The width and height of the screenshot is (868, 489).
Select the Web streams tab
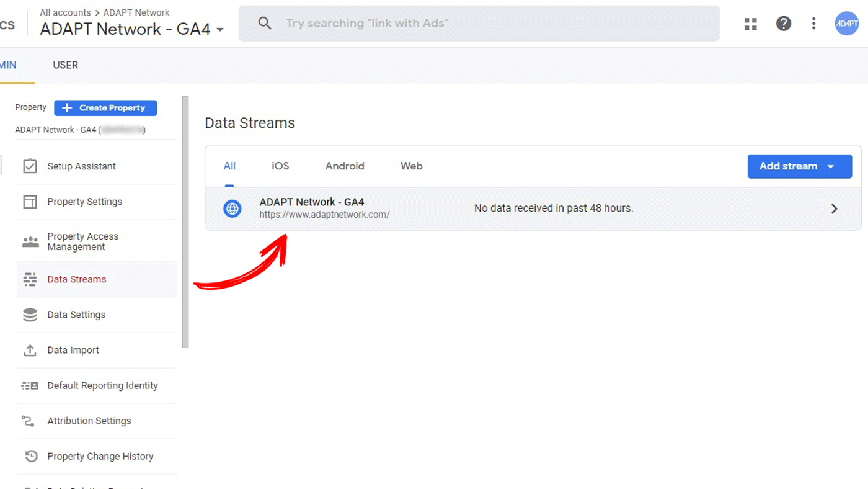pos(411,166)
